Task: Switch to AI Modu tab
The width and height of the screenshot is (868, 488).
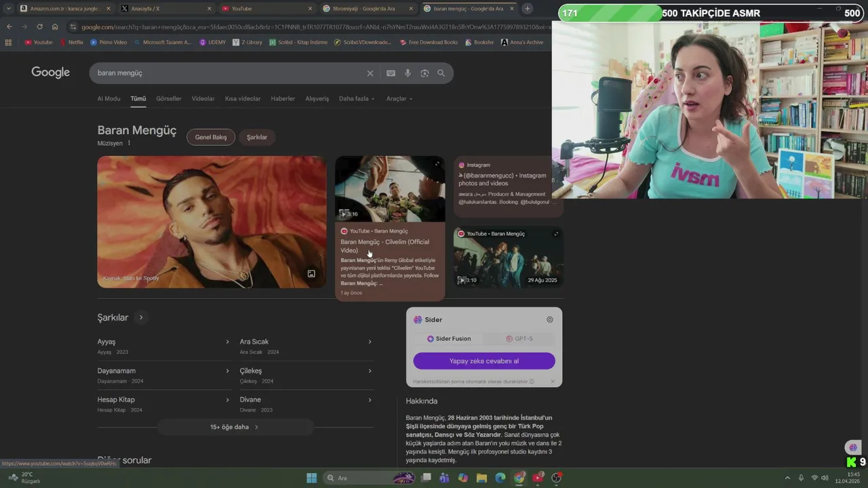Action: coord(108,99)
